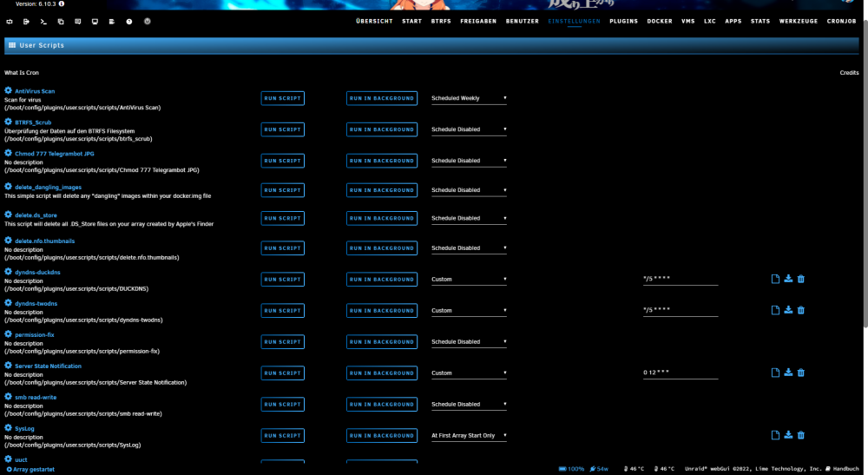
Task: Open schedule dropdown for Chmod 777 Telegrambot JPG
Action: (x=469, y=161)
